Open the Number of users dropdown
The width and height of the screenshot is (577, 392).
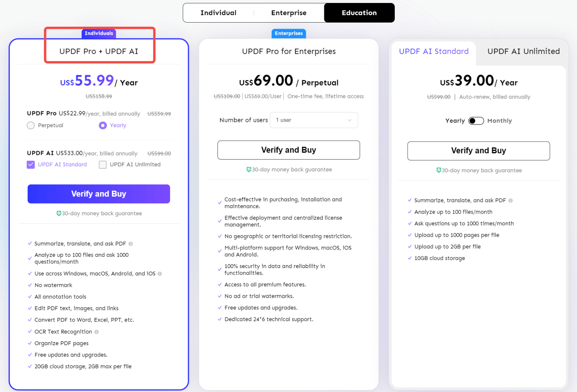tap(314, 120)
